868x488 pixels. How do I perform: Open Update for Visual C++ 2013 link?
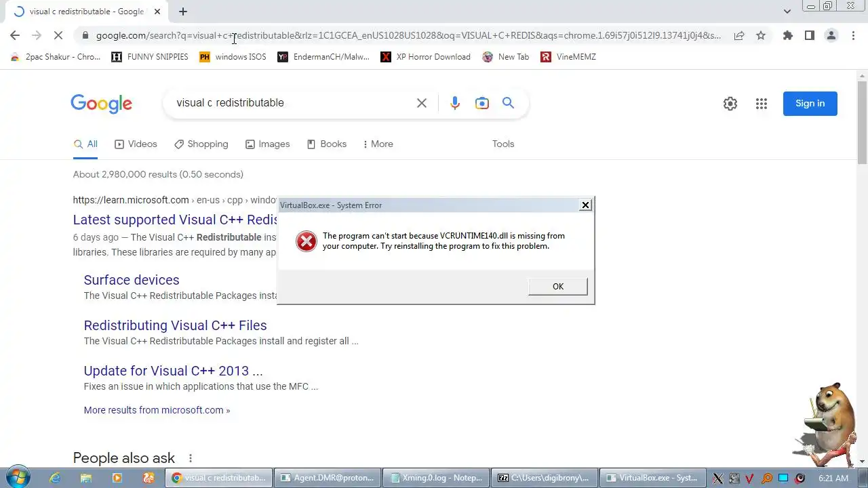173,371
